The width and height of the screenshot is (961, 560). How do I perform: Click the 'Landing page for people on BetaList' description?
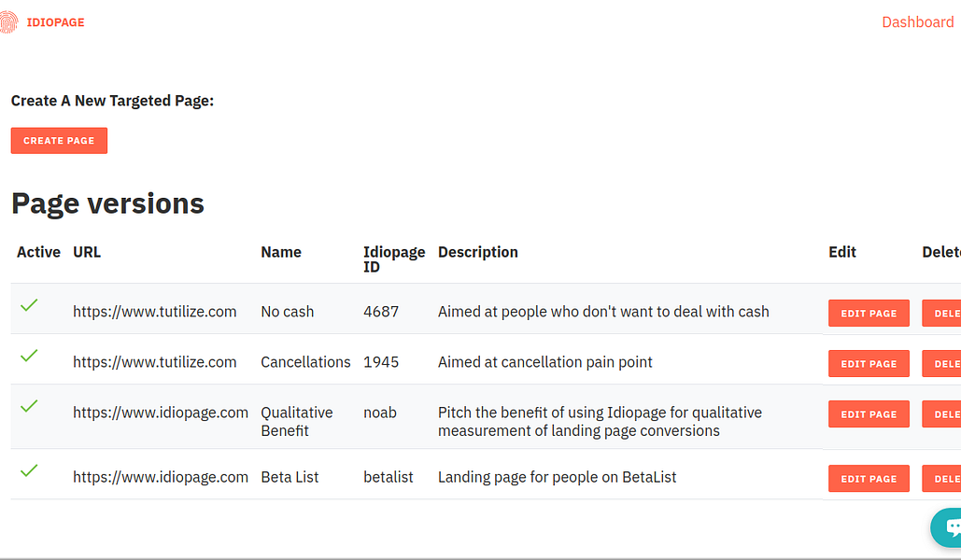pyautogui.click(x=558, y=477)
